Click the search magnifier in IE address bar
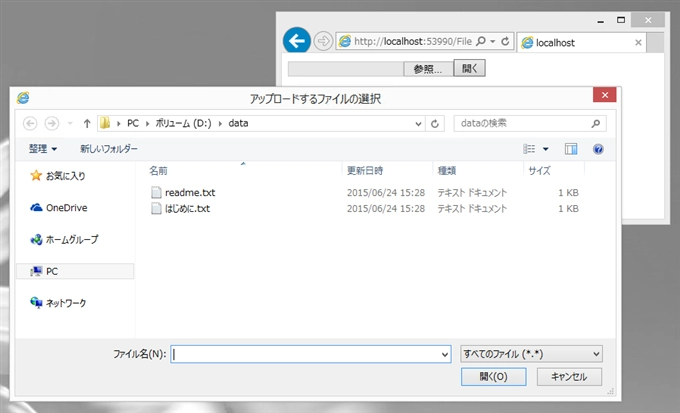 (x=481, y=41)
